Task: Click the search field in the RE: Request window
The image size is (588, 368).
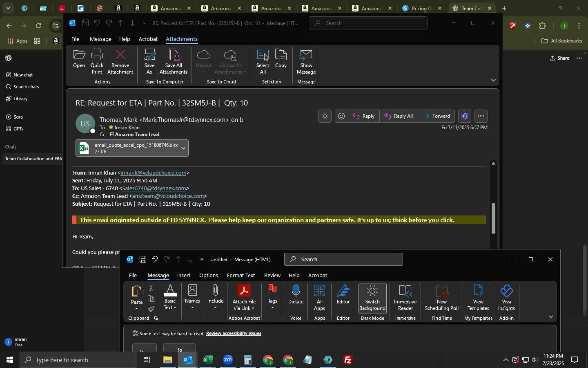Action: coord(368,23)
